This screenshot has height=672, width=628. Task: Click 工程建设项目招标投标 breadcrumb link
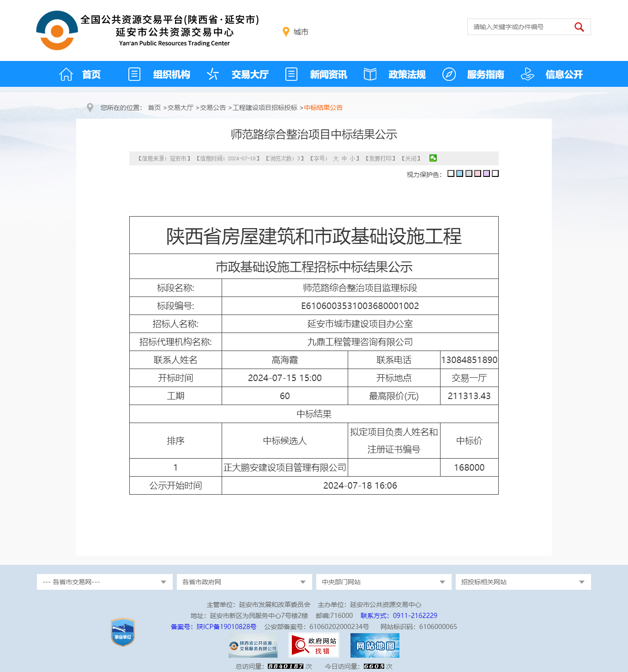coord(265,108)
